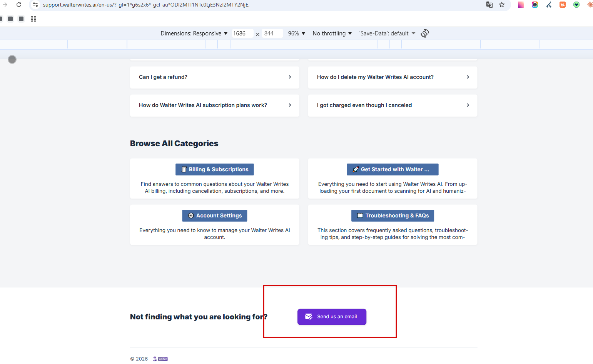Open I got charged even though I canceled

pyautogui.click(x=393, y=105)
